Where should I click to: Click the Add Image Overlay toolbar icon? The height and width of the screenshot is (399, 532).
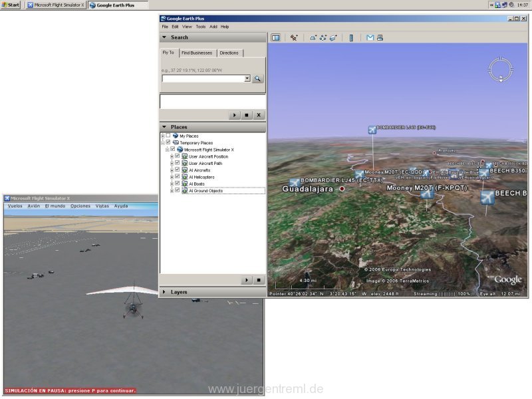(x=333, y=38)
